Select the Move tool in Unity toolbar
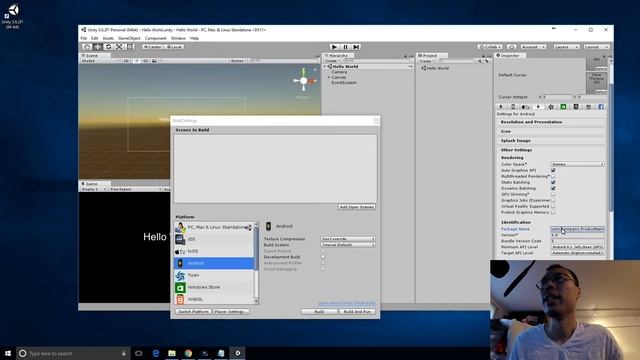This screenshot has width=640, height=360. click(x=98, y=47)
